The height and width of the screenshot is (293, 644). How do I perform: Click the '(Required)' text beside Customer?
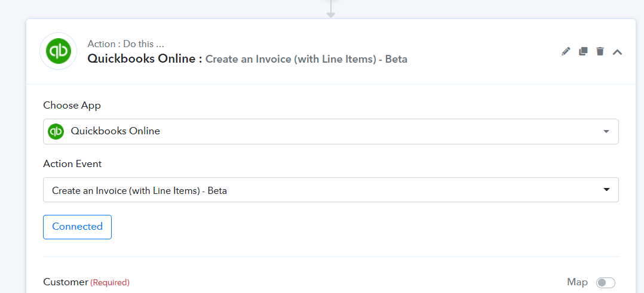click(x=110, y=282)
